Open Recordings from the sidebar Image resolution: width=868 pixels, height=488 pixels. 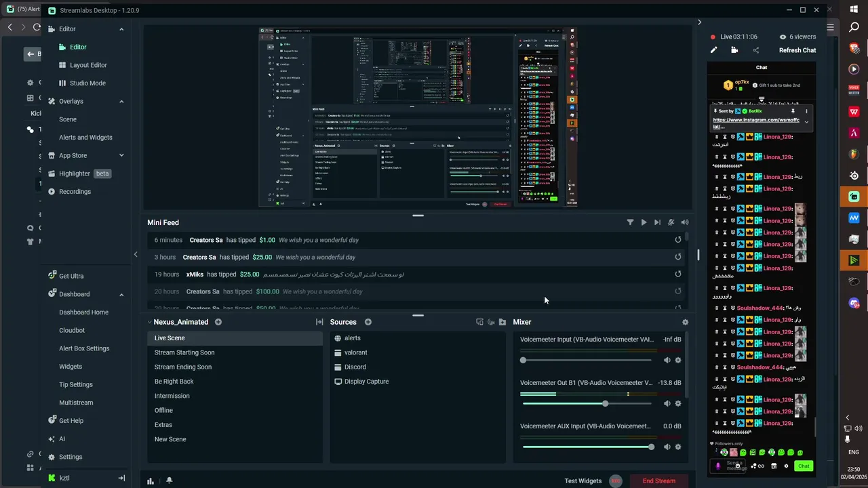tap(75, 192)
